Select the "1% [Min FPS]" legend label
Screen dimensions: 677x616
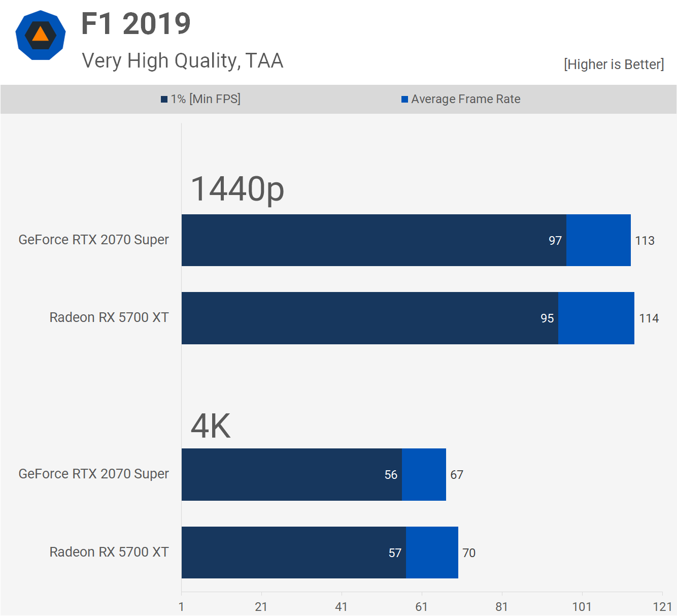click(x=206, y=99)
